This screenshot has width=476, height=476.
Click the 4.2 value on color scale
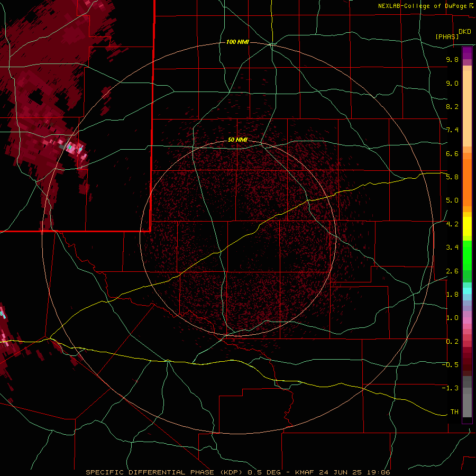(x=452, y=224)
